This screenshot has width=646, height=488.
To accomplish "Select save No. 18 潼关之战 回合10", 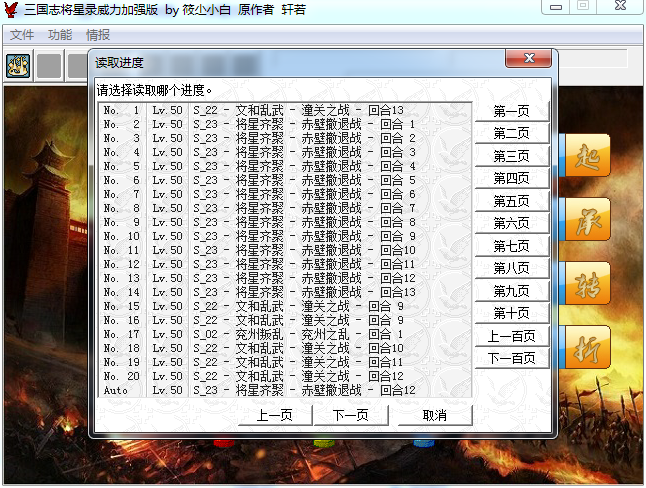I will pos(285,349).
